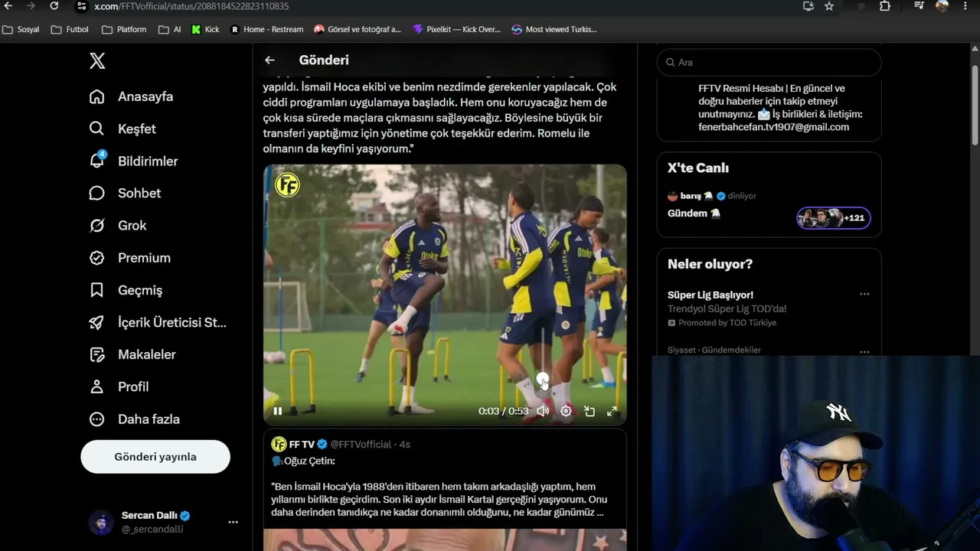The width and height of the screenshot is (980, 551).
Task: Open the browser media controls icon
Action: click(920, 6)
